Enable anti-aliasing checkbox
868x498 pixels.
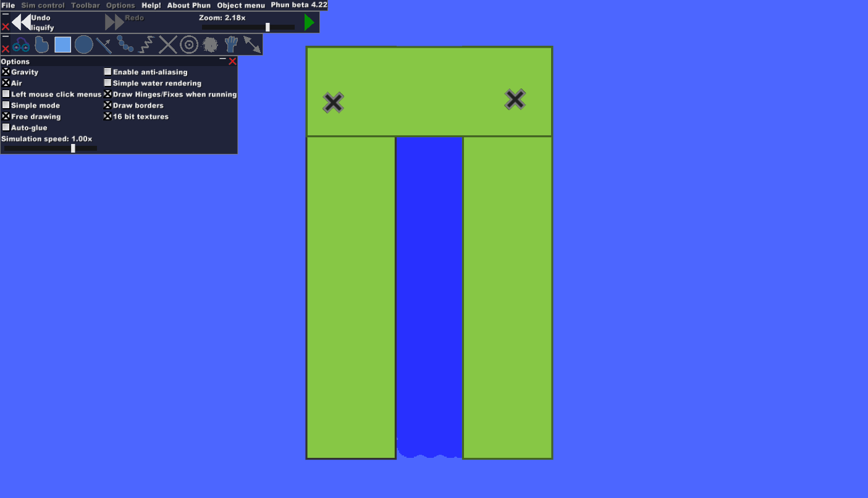(x=107, y=72)
